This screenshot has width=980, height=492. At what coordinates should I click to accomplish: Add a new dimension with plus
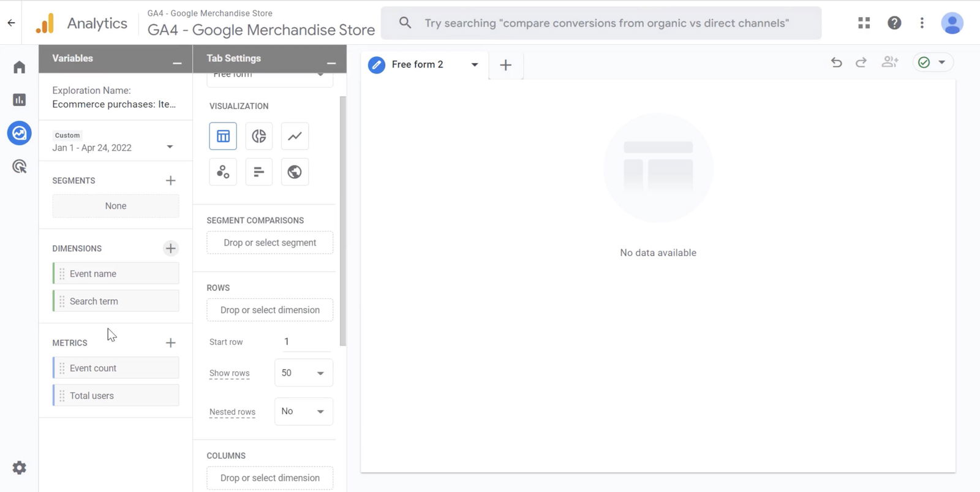click(x=170, y=248)
